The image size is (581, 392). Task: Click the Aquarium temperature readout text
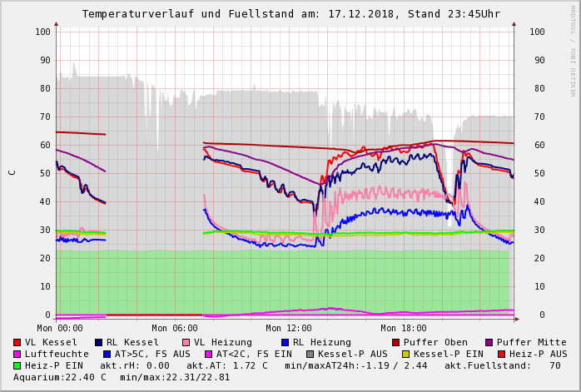point(60,378)
